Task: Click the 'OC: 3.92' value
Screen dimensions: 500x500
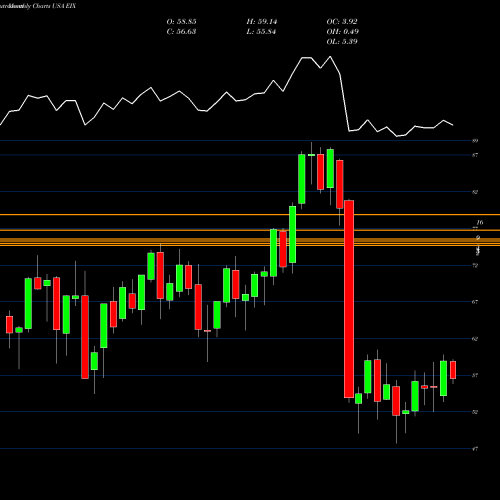Action: coord(342,22)
